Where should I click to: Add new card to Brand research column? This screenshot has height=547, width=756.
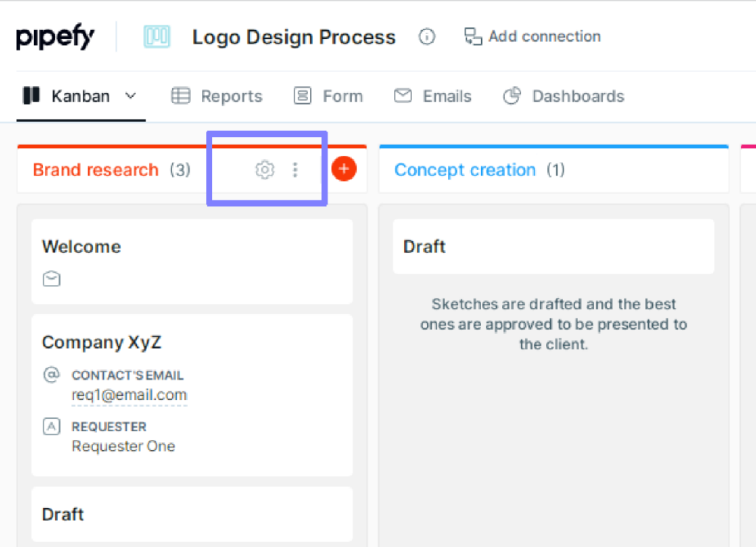pyautogui.click(x=343, y=169)
